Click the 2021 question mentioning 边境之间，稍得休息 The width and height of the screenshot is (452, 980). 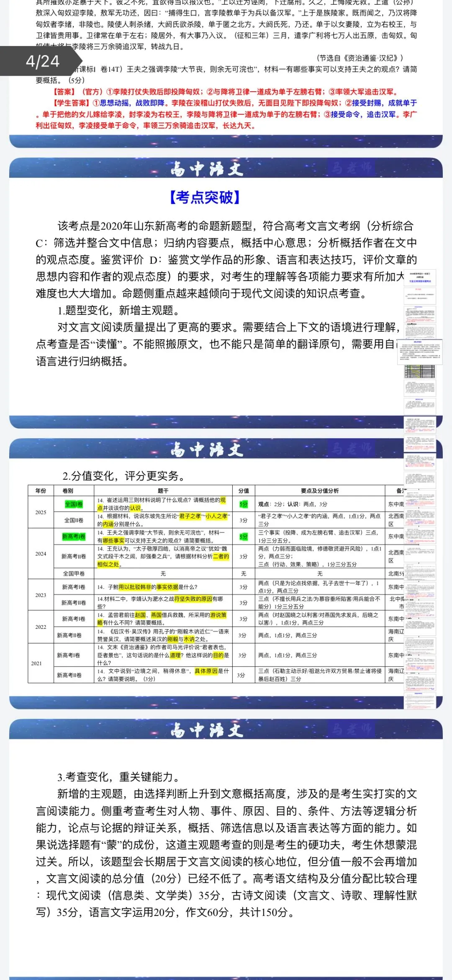(x=163, y=675)
